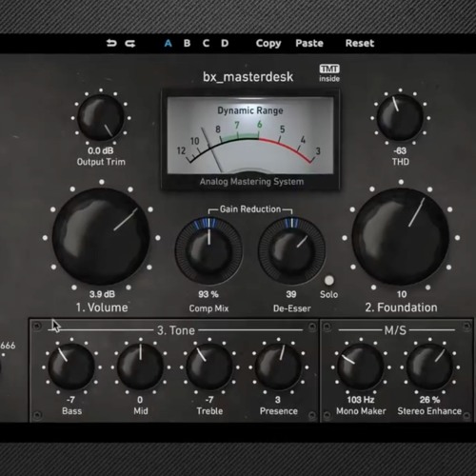Click the 3 Presence value

click(278, 400)
